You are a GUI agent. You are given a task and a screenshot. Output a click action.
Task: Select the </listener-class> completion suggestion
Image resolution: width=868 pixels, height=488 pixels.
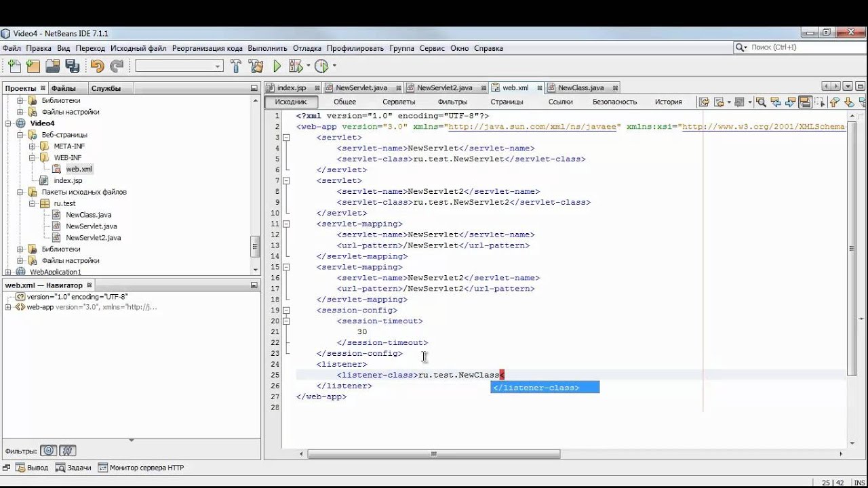(545, 388)
